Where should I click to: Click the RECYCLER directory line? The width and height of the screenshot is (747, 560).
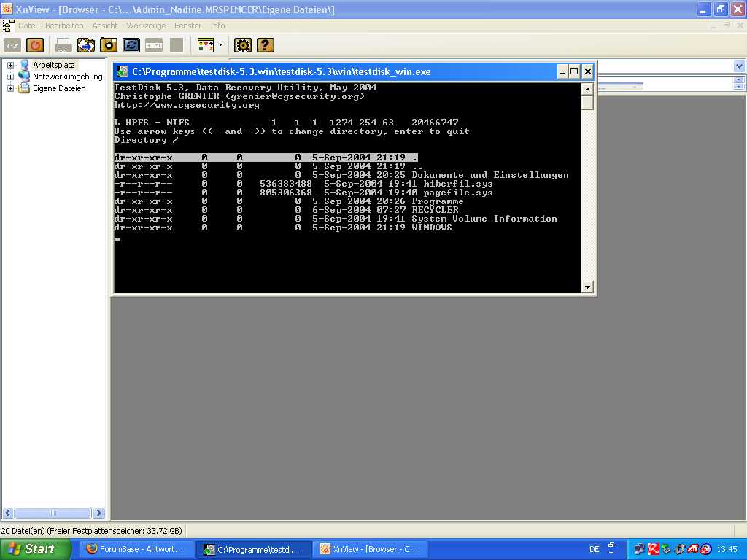[x=286, y=210]
